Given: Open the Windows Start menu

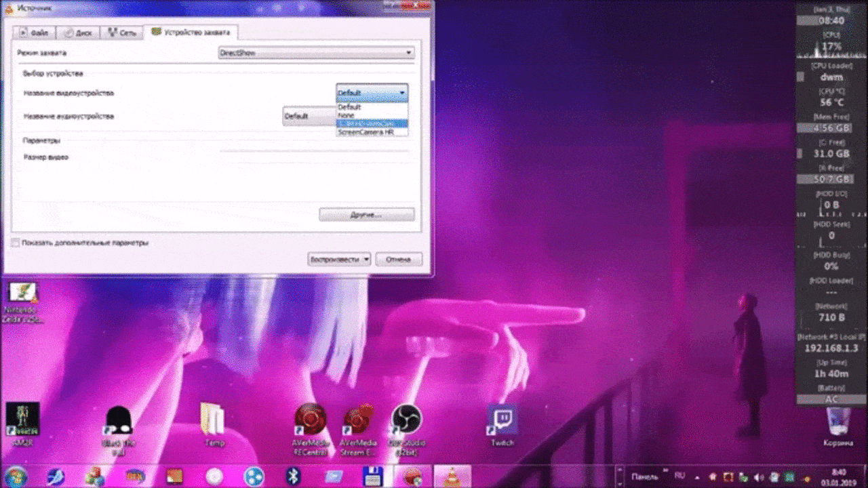Looking at the screenshot, I should pyautogui.click(x=16, y=476).
